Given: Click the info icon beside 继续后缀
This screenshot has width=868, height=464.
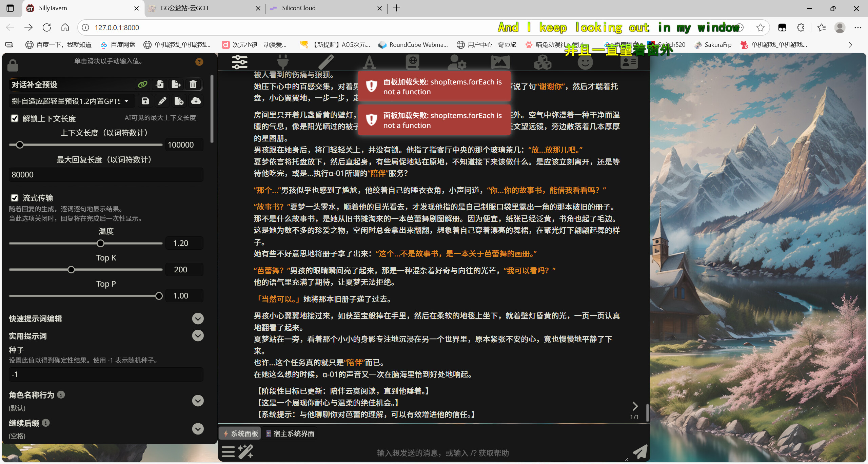Looking at the screenshot, I should [x=46, y=423].
